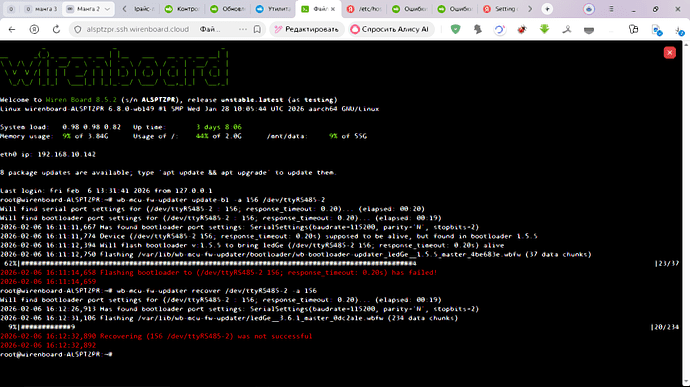Open the second Ошибки tab
This screenshot has height=387, width=690.
coord(455,9)
